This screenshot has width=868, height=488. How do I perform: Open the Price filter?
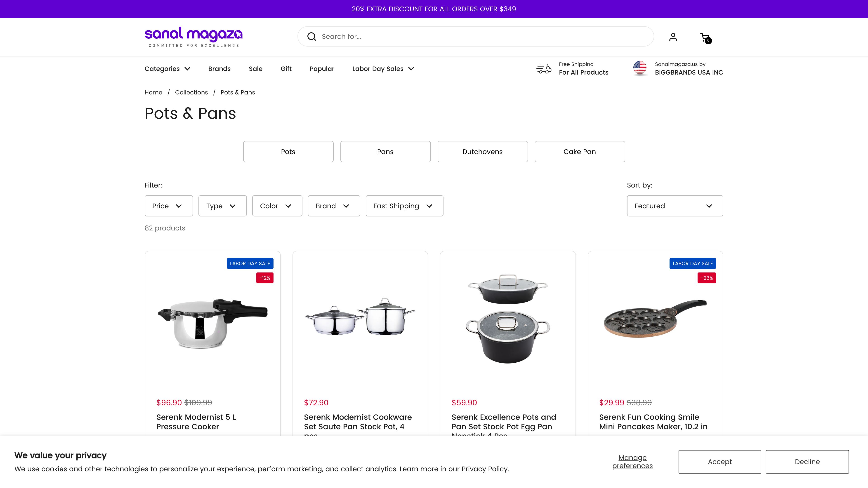(168, 206)
